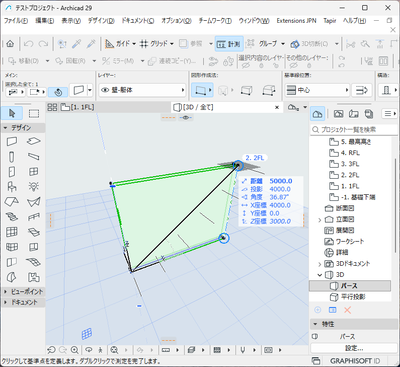
Task: Click the Home icon in the toolbar
Action: pos(10,44)
